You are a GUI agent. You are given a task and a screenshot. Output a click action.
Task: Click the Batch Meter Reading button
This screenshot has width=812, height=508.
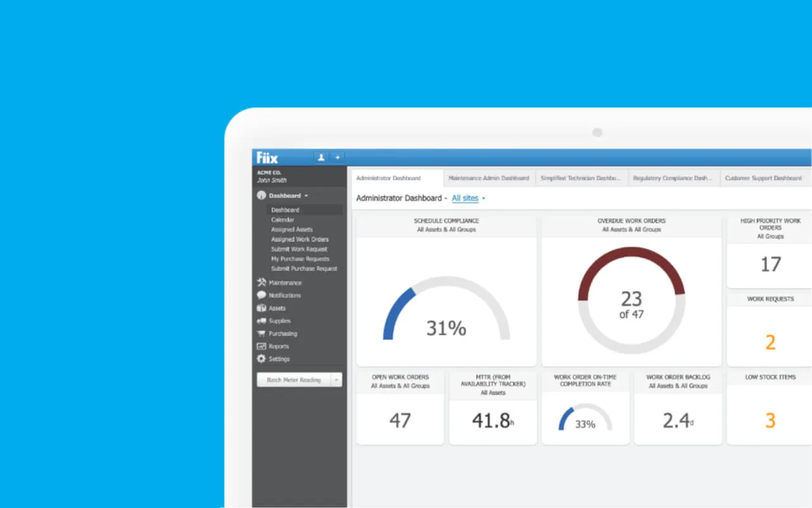click(293, 380)
